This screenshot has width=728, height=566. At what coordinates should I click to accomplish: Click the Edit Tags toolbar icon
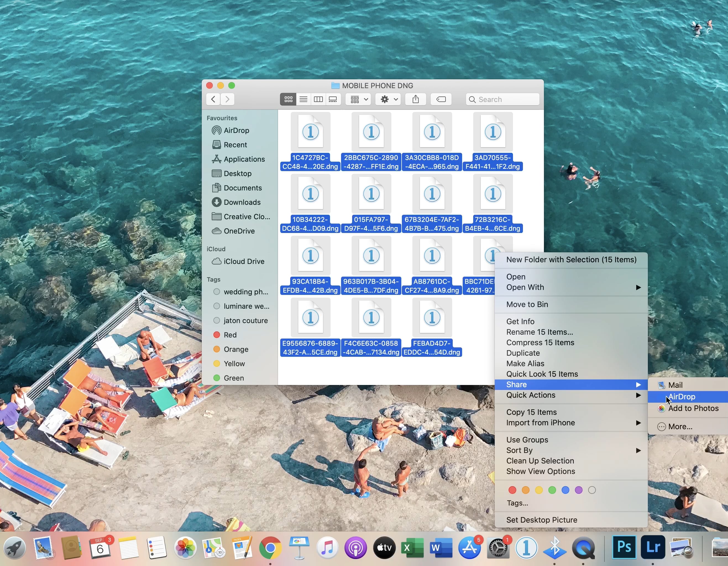click(441, 99)
